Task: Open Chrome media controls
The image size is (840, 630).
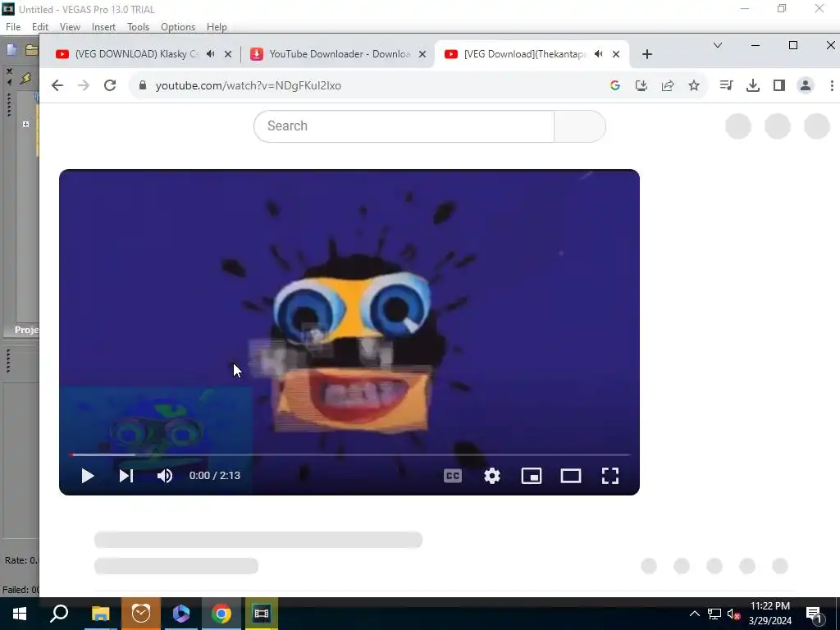Action: (727, 85)
